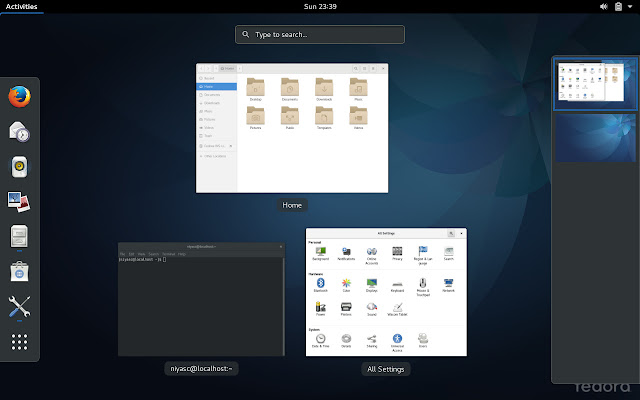
Task: Launch Rhythmbox speaker icon in dash
Action: (x=19, y=167)
